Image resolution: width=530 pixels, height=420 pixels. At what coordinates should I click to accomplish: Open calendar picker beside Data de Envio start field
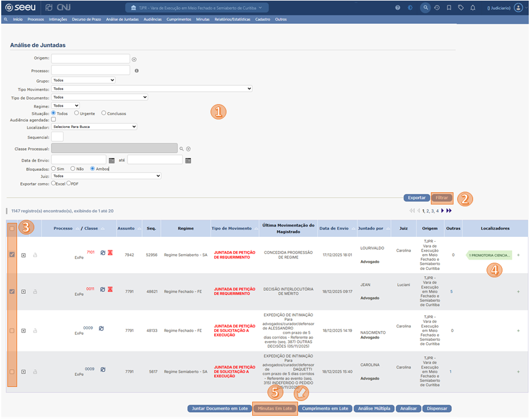pyautogui.click(x=112, y=160)
